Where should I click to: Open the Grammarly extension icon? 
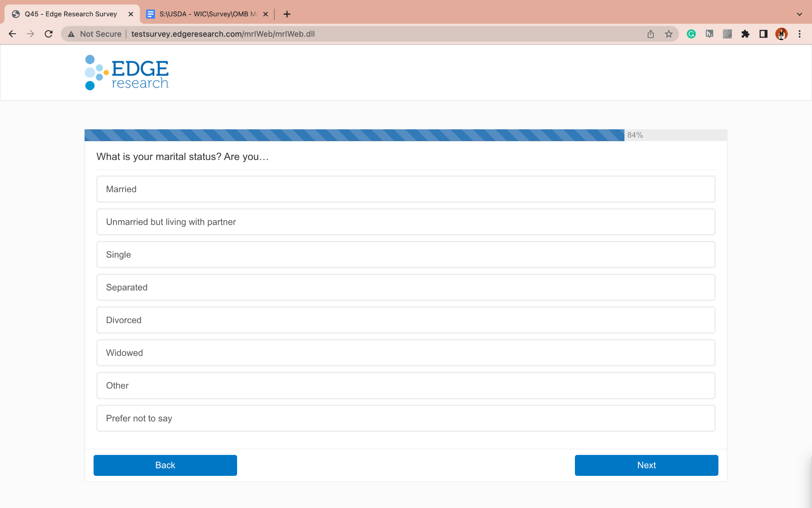[691, 34]
